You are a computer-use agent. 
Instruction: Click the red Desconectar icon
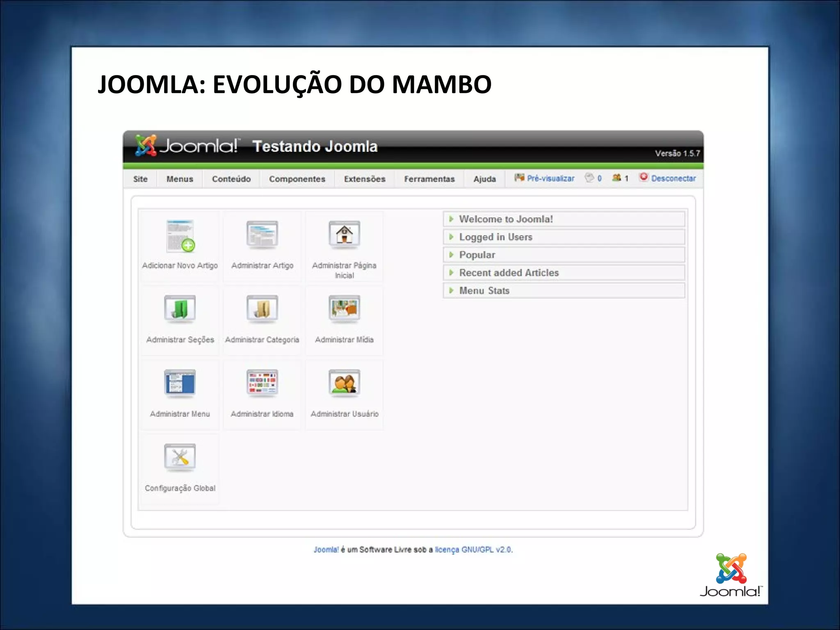[x=644, y=177]
